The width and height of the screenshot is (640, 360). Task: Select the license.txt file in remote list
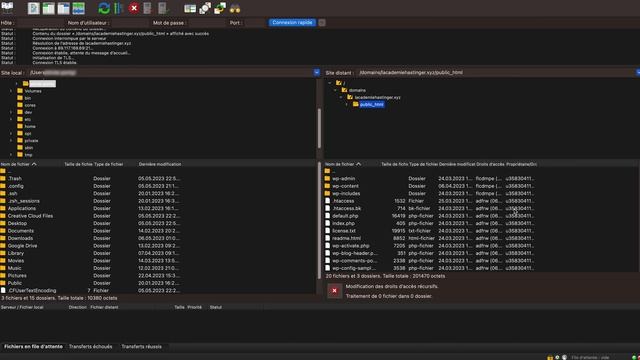[x=344, y=231]
